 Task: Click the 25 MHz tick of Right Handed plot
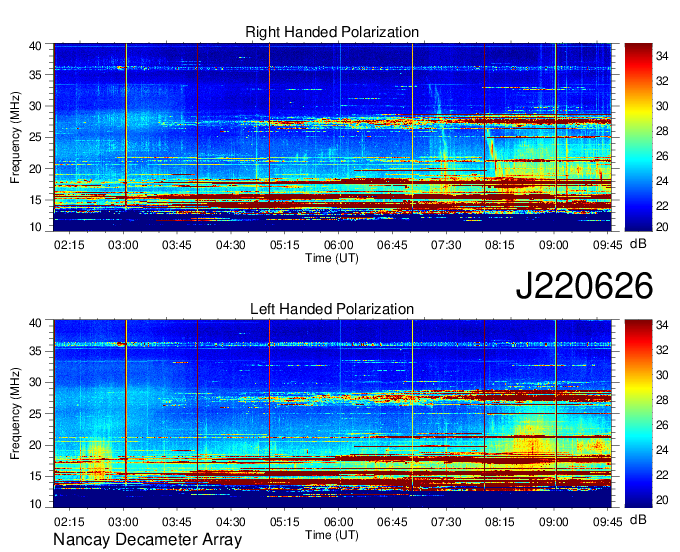[36, 137]
